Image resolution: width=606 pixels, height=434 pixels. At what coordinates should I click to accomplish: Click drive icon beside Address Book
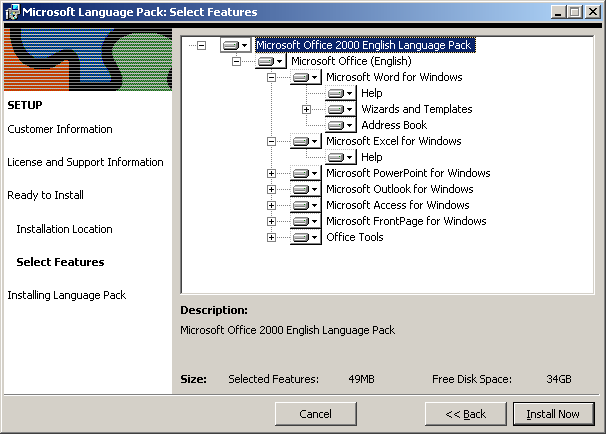340,125
